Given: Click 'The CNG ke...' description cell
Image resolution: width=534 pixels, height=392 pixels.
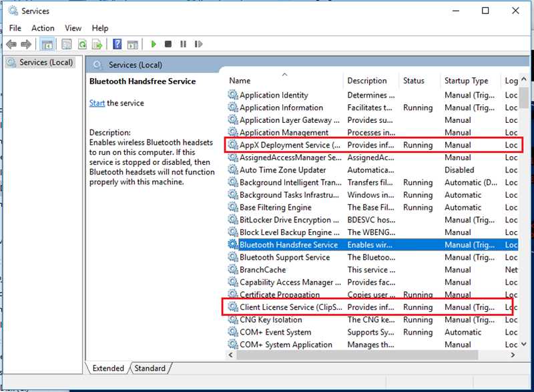Looking at the screenshot, I should (x=371, y=319).
